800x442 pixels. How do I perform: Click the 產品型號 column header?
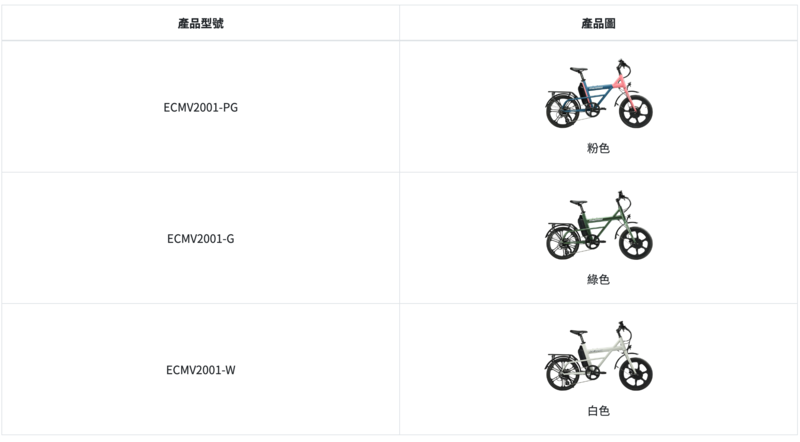click(201, 23)
